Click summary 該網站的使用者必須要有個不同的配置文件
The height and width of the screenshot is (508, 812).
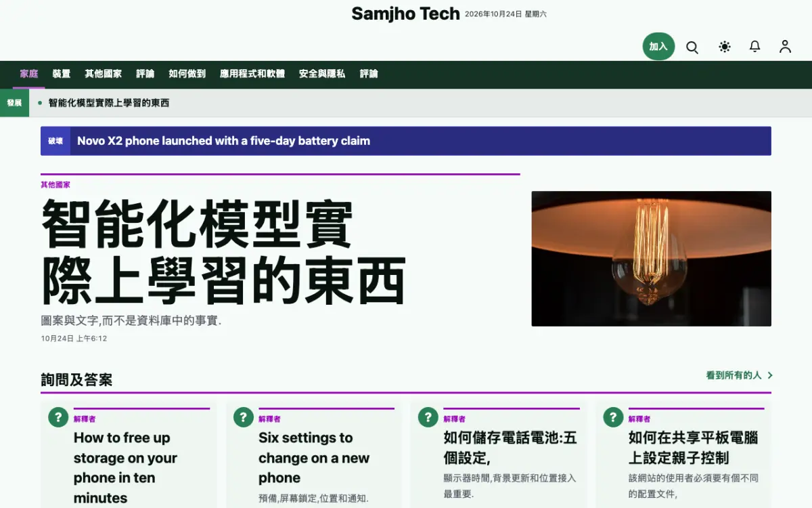coord(694,486)
